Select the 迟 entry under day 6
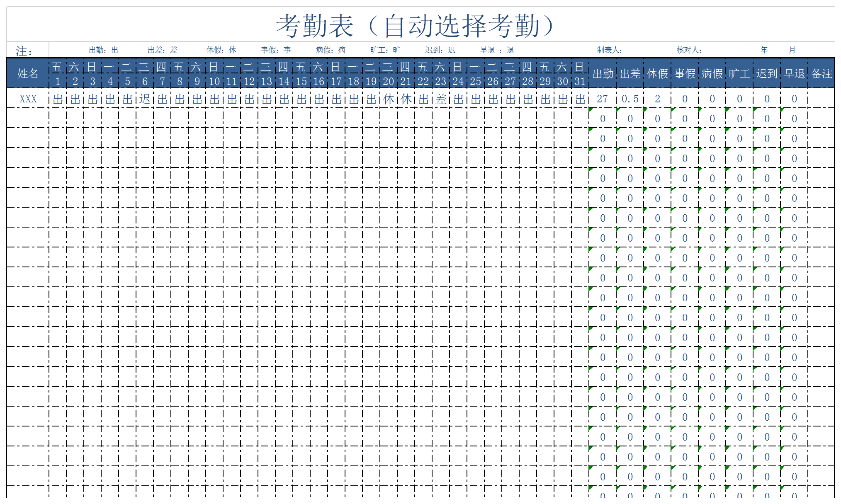This screenshot has width=841, height=504. coord(145,99)
